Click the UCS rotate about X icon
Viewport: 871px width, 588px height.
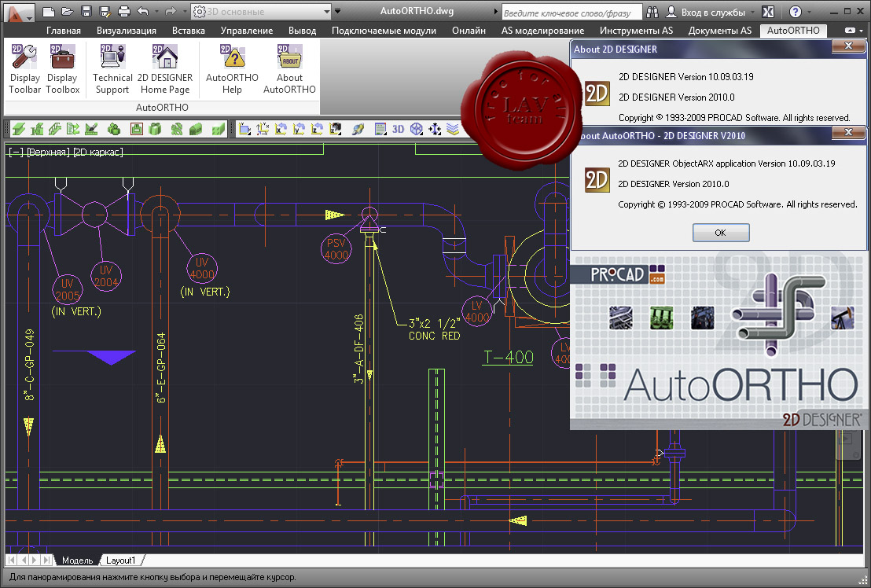pyautogui.click(x=281, y=130)
